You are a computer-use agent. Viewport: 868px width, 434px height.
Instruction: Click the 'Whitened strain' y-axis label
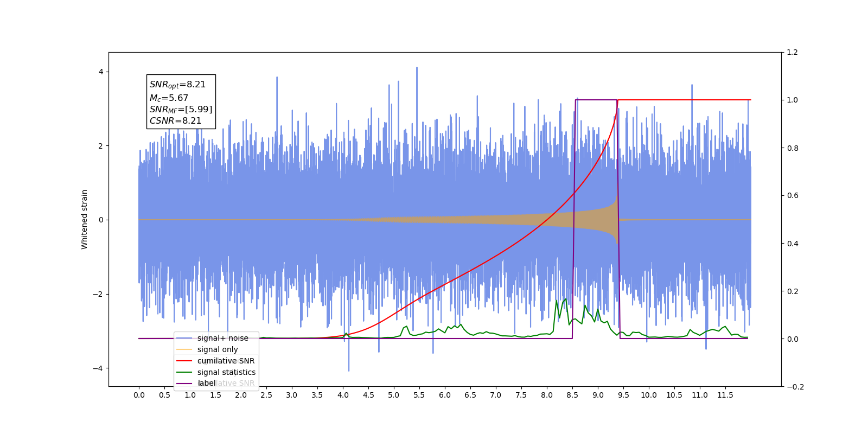click(x=85, y=219)
